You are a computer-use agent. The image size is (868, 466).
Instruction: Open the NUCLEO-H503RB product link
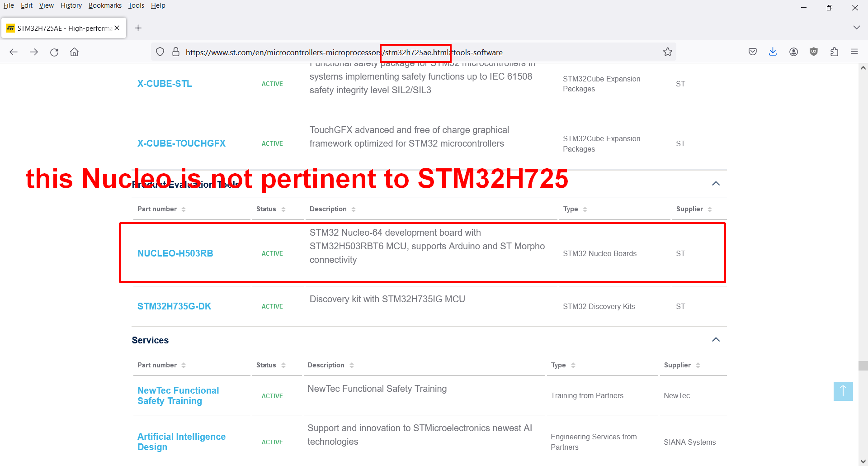tap(175, 253)
